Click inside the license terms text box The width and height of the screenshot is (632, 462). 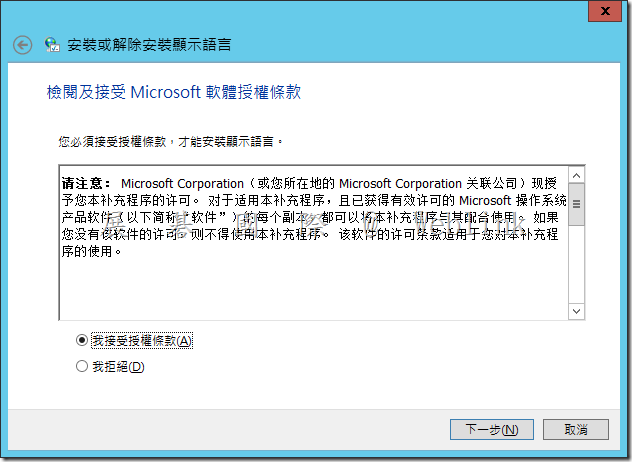click(x=314, y=243)
